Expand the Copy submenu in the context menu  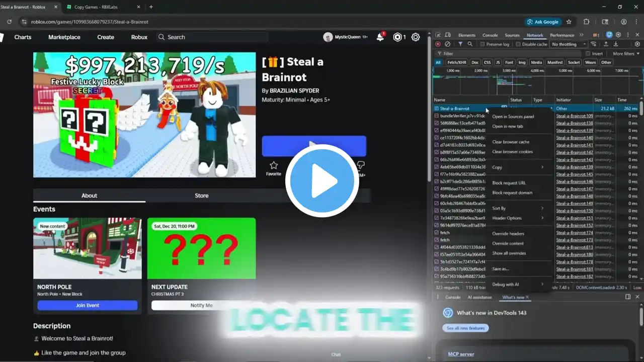coord(518,167)
